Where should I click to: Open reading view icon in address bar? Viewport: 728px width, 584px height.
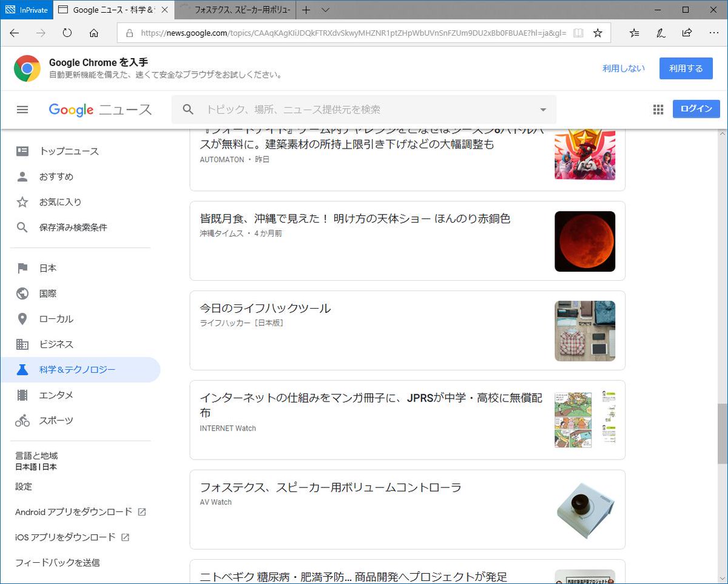[578, 33]
